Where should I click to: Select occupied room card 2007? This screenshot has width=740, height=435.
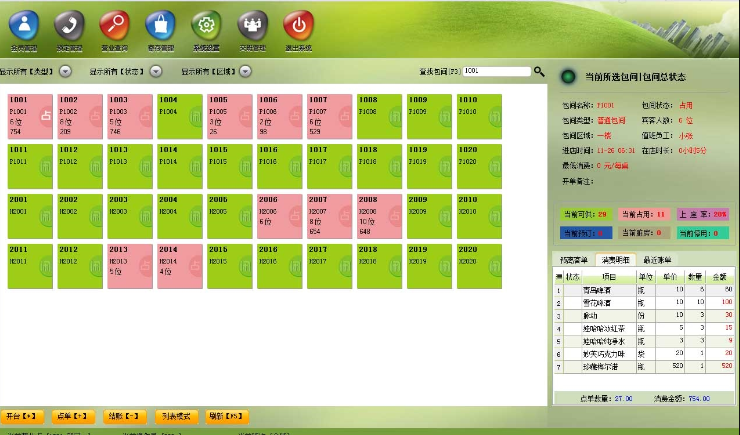click(329, 216)
